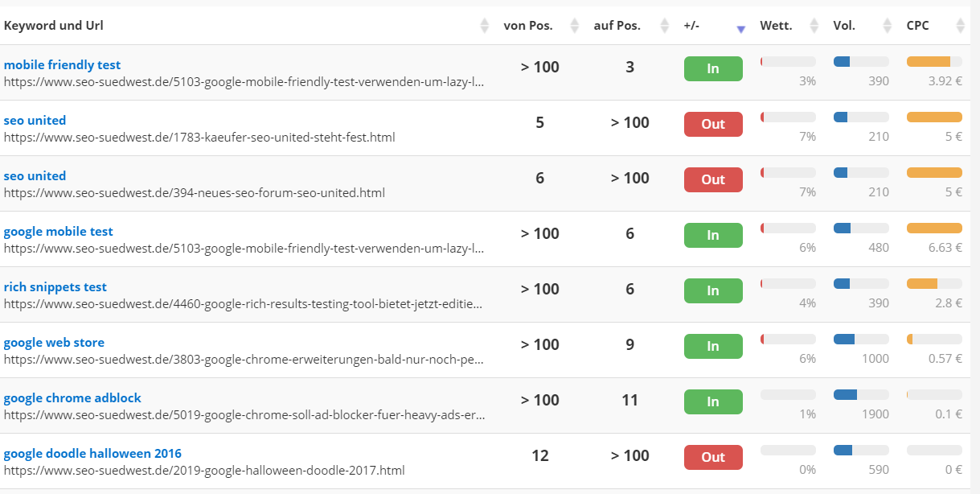Click red Out badge for halloween doodle row
Screen dimensions: 980x494
pyautogui.click(x=712, y=458)
